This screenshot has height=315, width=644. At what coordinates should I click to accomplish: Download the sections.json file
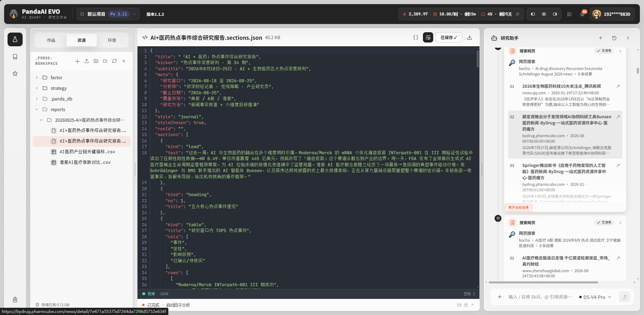470,37
